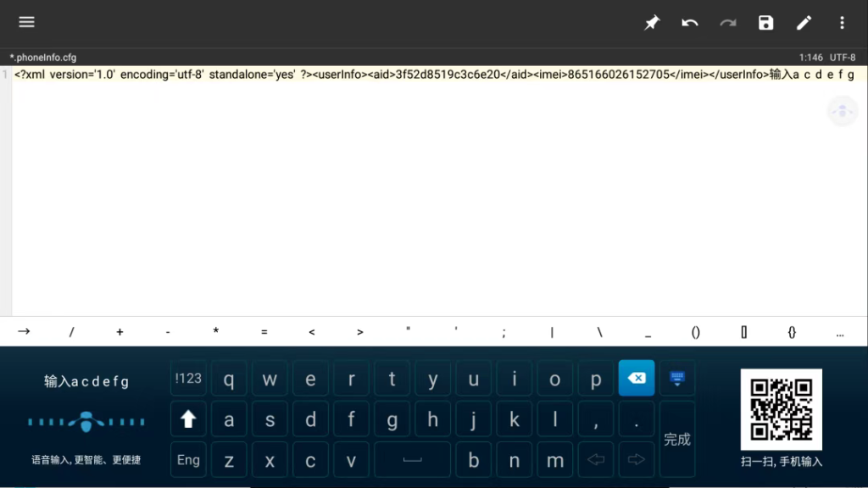Viewport: 868px width, 488px height.
Task: Move cursor right with arrow key
Action: pos(637,460)
